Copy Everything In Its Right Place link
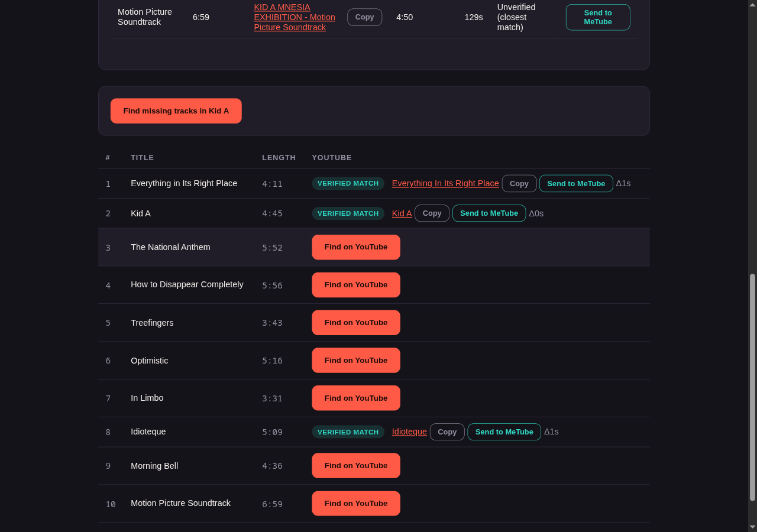 pos(519,184)
